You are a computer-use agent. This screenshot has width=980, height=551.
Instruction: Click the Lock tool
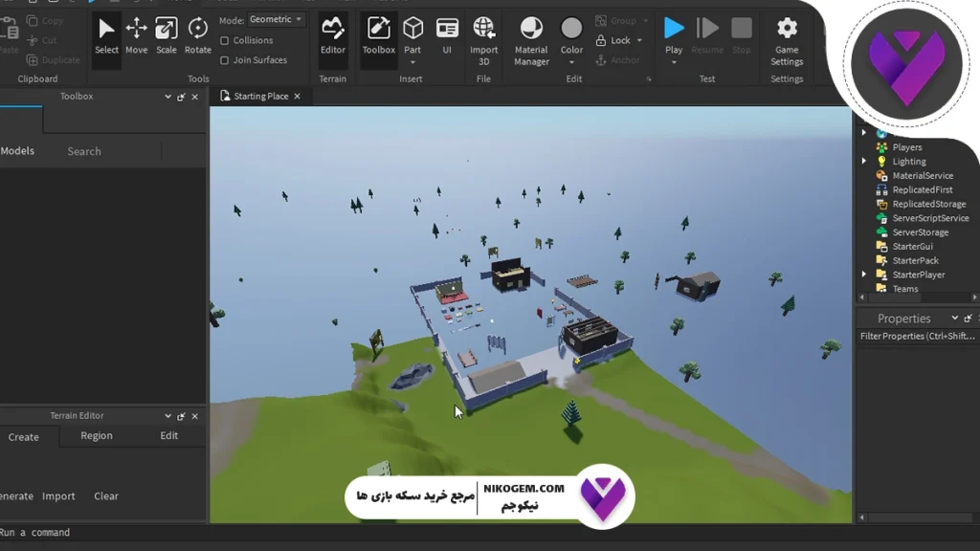click(613, 40)
